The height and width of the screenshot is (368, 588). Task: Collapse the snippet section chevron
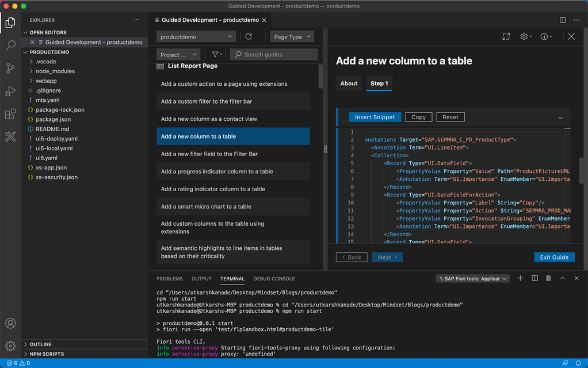click(x=560, y=118)
